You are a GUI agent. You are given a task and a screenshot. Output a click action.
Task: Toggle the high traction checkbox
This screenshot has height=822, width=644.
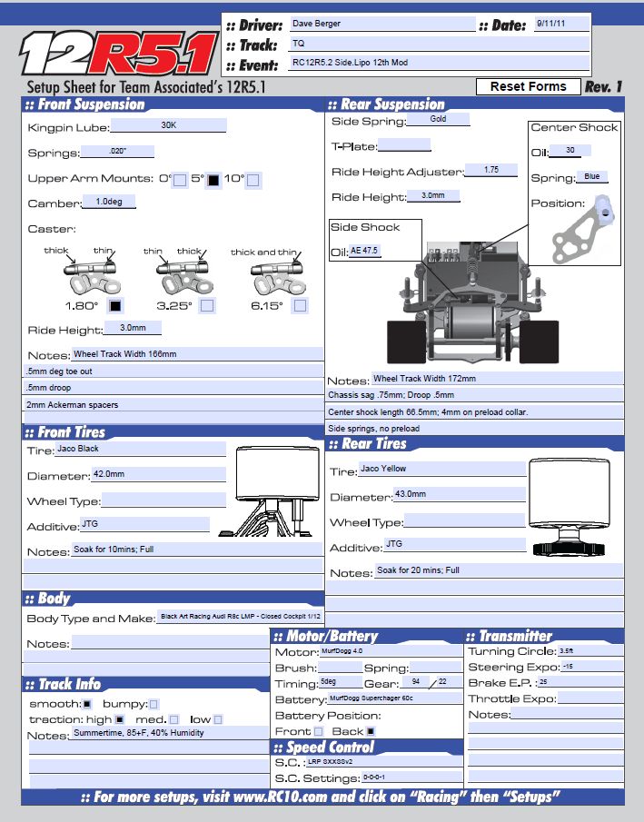(120, 719)
